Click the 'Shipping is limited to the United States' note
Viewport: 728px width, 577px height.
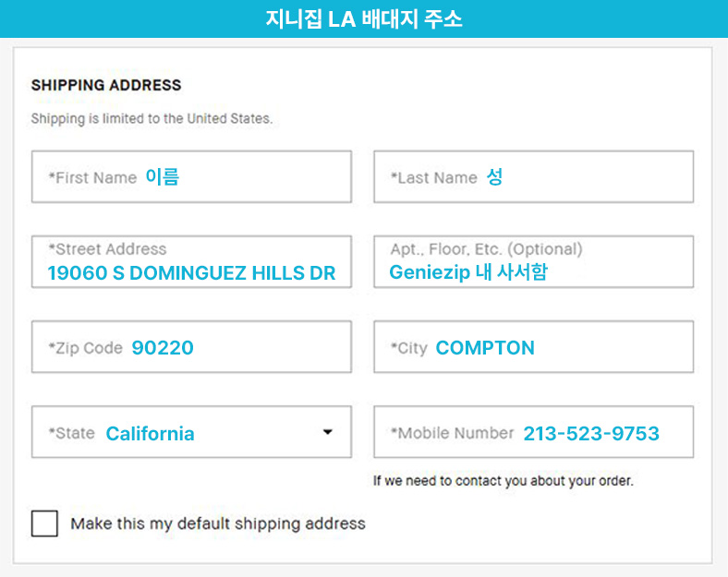point(152,119)
